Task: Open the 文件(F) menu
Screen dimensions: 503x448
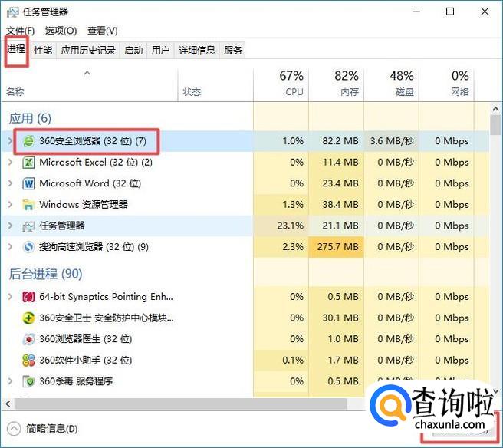Action: click(20, 31)
